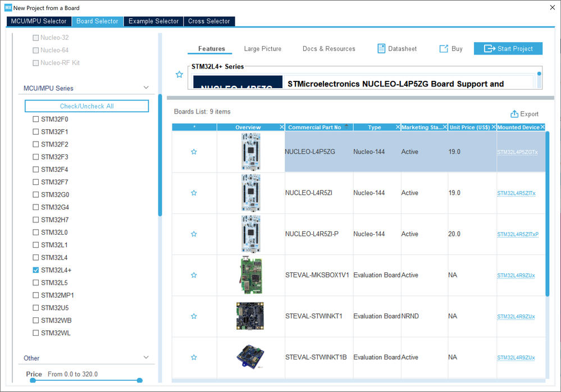Mark NUCLEO-L4R5ZI-P row as favorite
This screenshot has height=392, width=561.
pyautogui.click(x=194, y=234)
